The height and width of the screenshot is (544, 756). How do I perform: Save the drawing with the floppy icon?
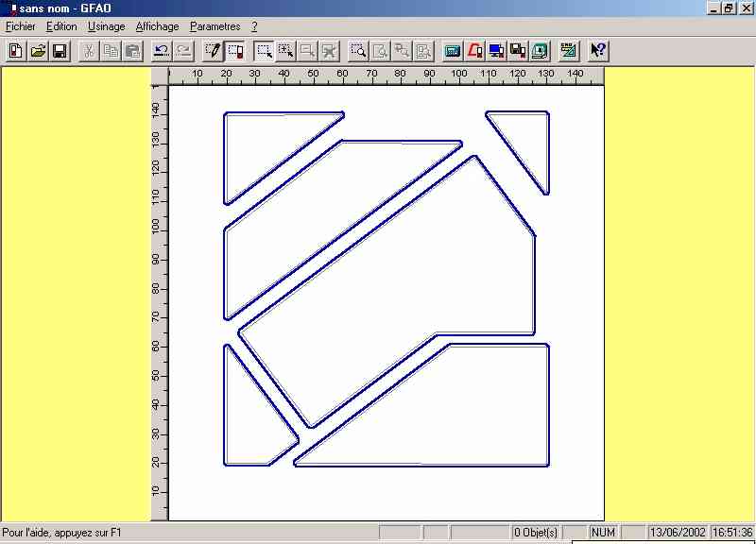[x=60, y=51]
